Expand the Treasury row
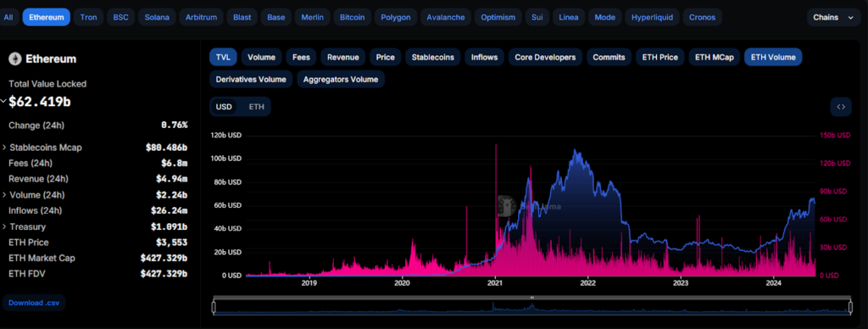The image size is (868, 329). [4, 226]
